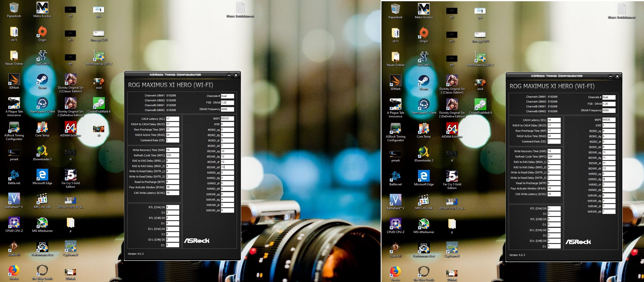The image size is (644, 282).
Task: Open the Core Temp icon on the right desktop
Action: click(x=423, y=129)
